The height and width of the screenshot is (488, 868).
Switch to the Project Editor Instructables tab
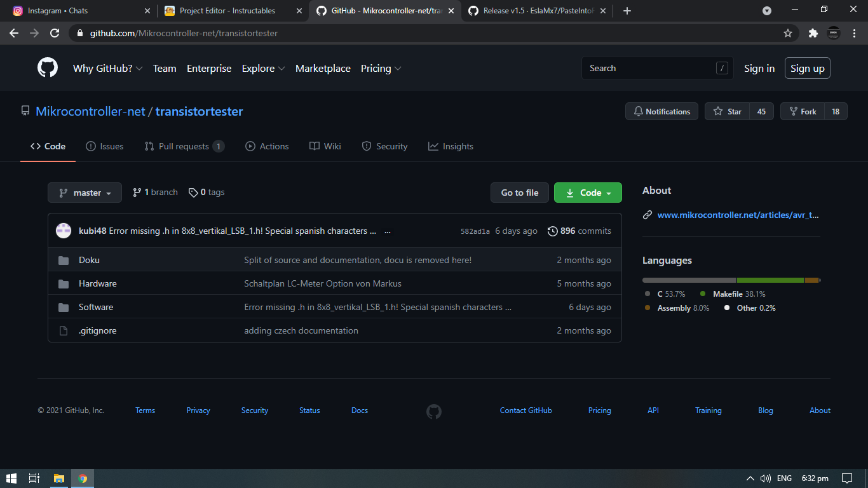click(233, 11)
